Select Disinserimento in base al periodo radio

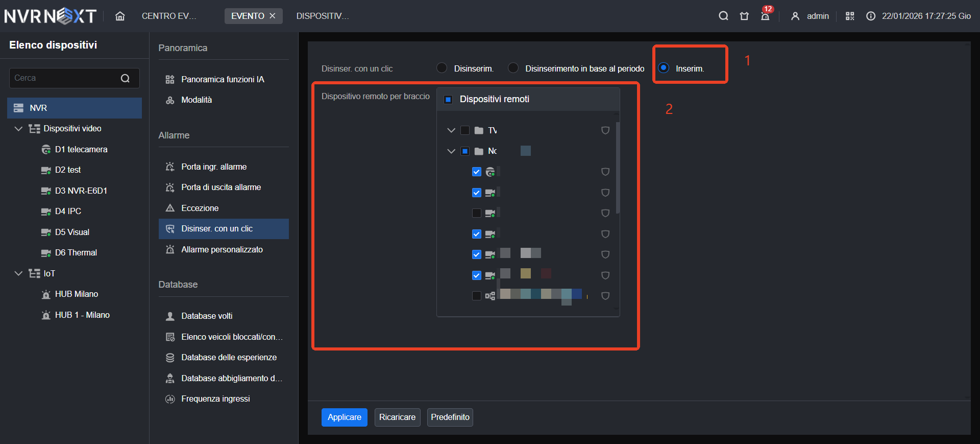click(x=513, y=68)
